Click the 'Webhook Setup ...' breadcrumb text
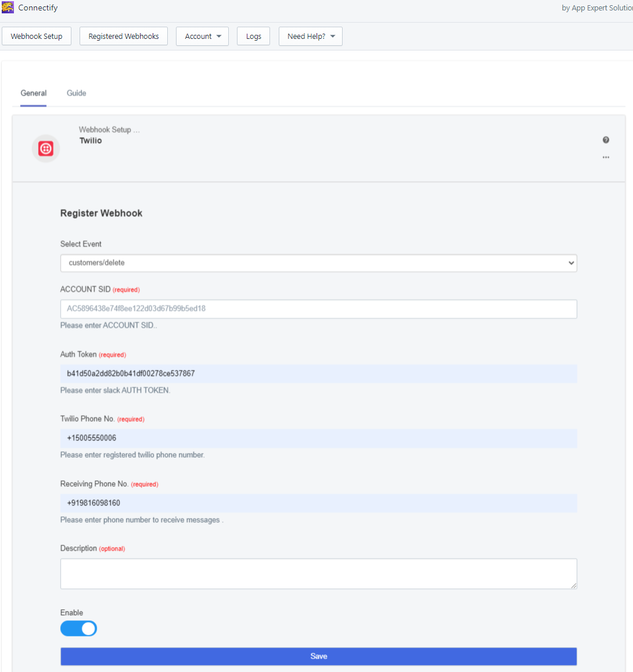This screenshot has width=633, height=672. [x=109, y=129]
